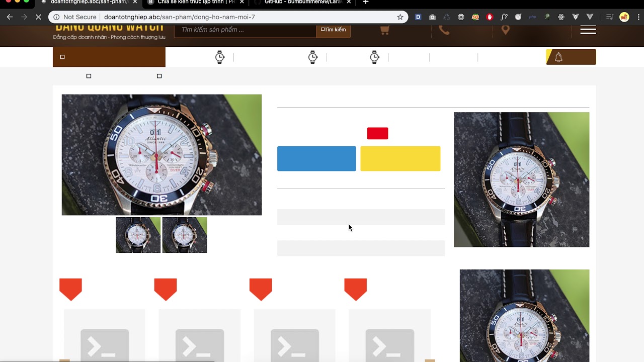
Task: Click the large main watch product image
Action: coord(162,155)
